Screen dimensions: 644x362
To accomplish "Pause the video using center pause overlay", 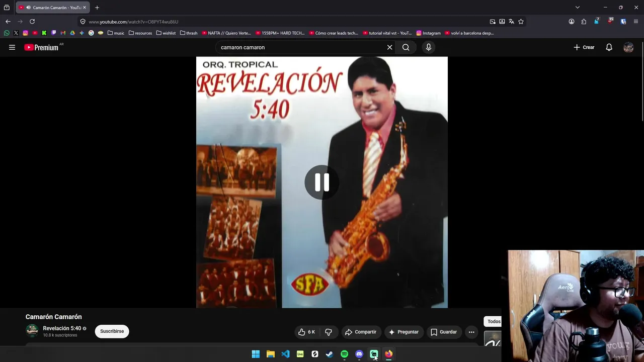I will (322, 182).
